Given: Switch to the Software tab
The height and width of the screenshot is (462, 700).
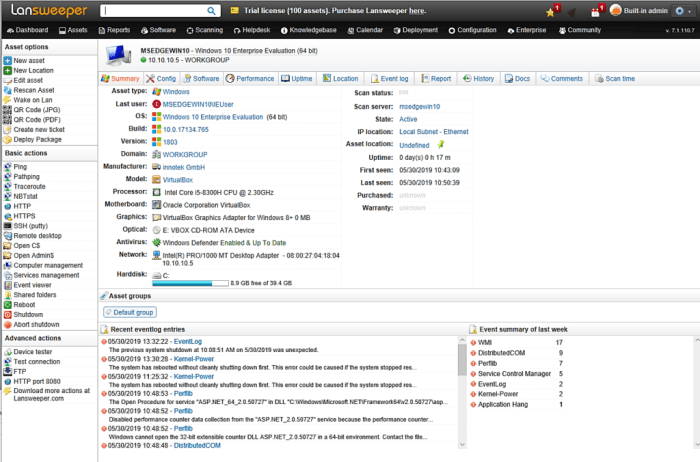Looking at the screenshot, I should (201, 79).
